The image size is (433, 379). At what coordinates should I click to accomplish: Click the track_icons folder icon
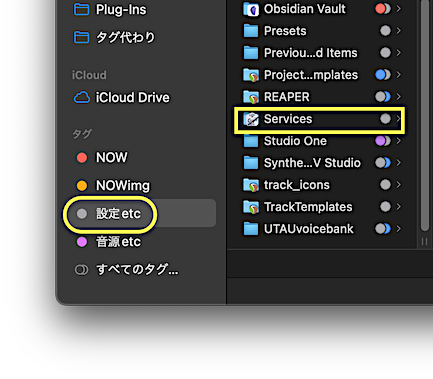coord(251,185)
